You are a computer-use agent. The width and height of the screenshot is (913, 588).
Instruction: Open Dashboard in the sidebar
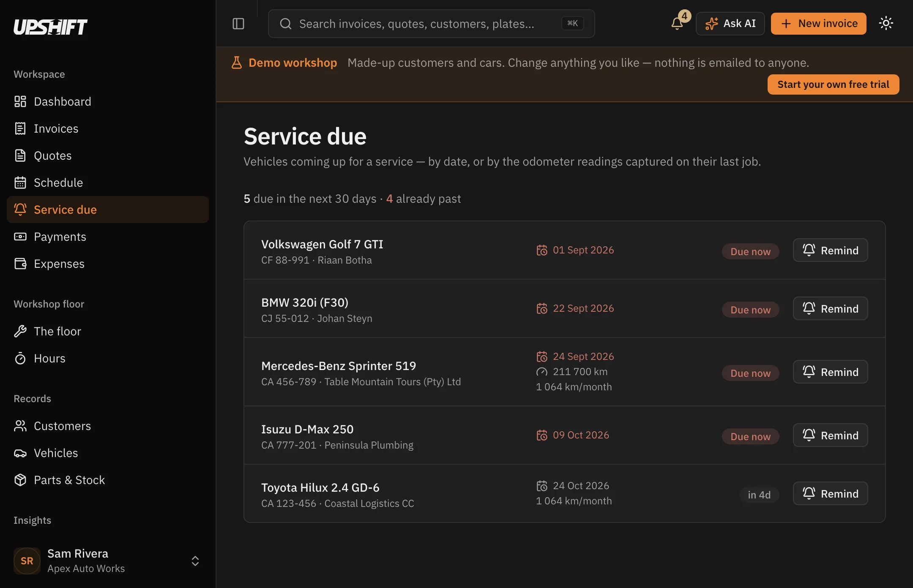[x=107, y=101]
